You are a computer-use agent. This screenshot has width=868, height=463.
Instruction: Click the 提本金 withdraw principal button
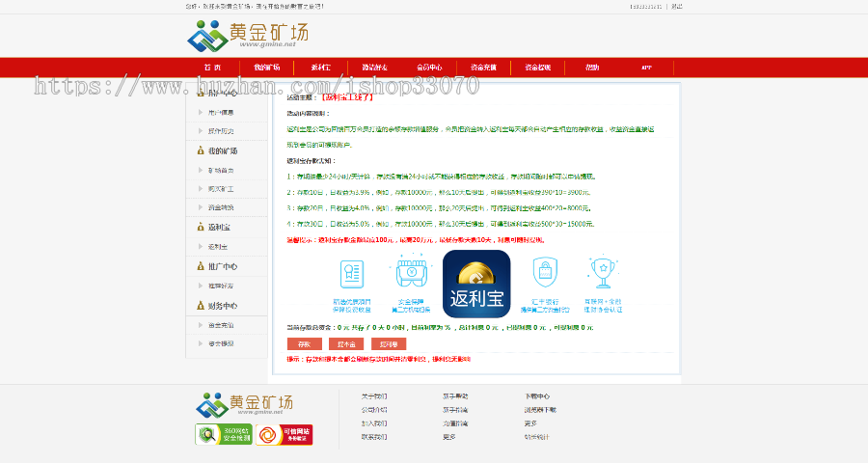(x=346, y=344)
